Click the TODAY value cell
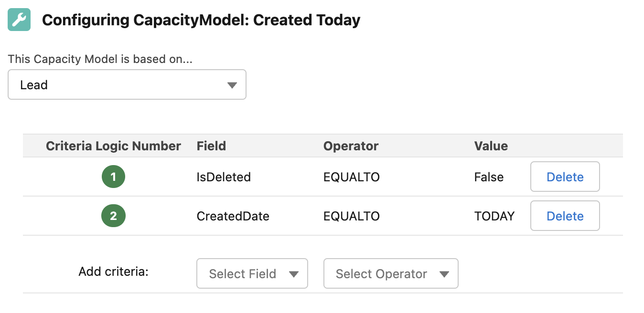This screenshot has height=313, width=644. click(x=494, y=216)
